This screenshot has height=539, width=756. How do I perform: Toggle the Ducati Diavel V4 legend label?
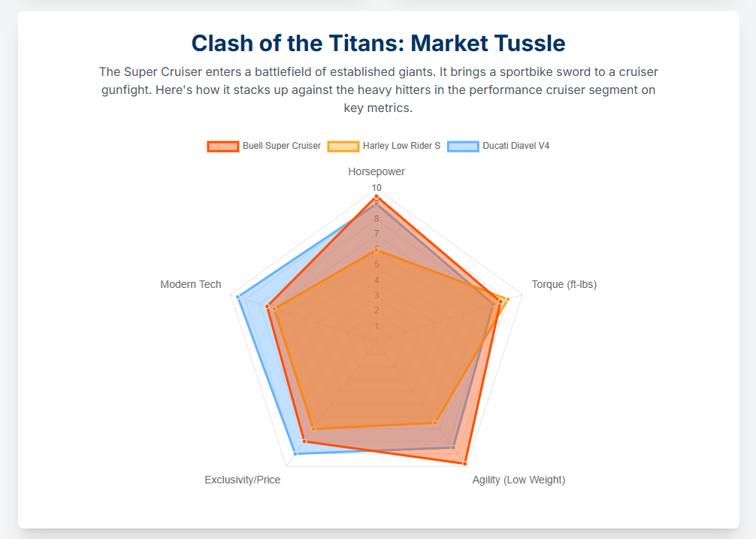pyautogui.click(x=516, y=146)
